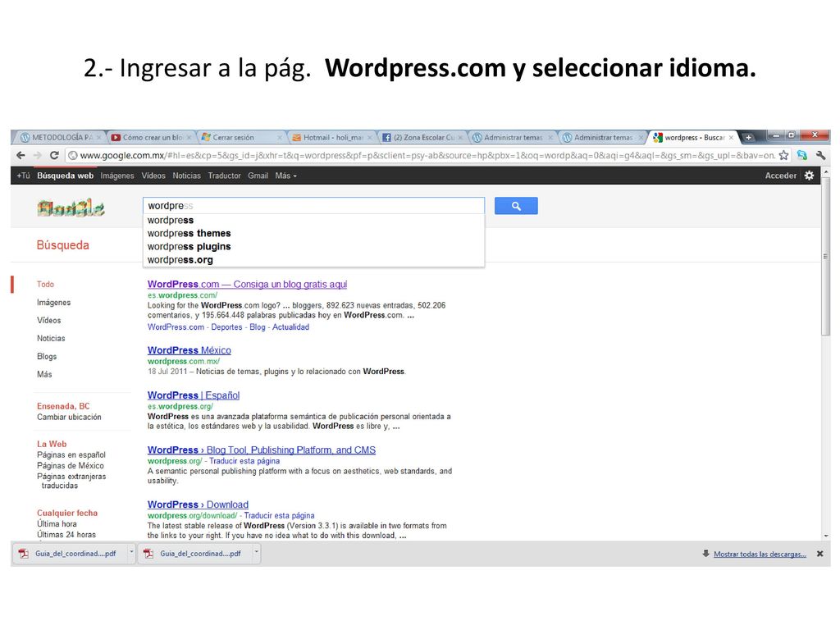This screenshot has height=630, width=840.
Task: Switch to first Administrar temas tab
Action: (x=512, y=138)
